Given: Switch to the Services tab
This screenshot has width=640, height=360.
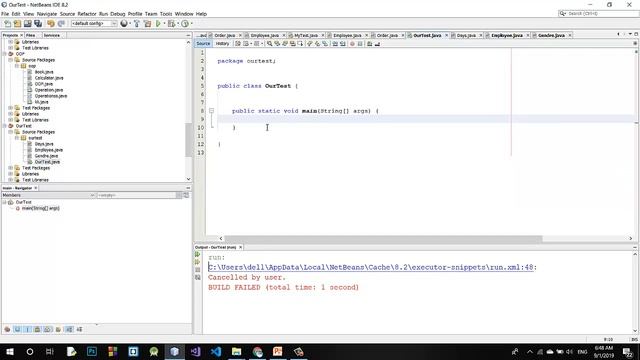Looking at the screenshot, I should point(52,36).
